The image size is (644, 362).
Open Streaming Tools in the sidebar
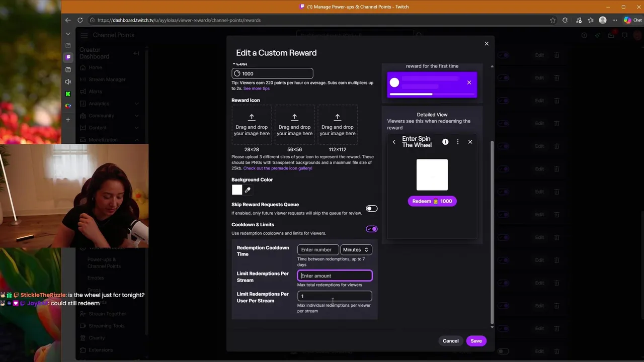106,326
